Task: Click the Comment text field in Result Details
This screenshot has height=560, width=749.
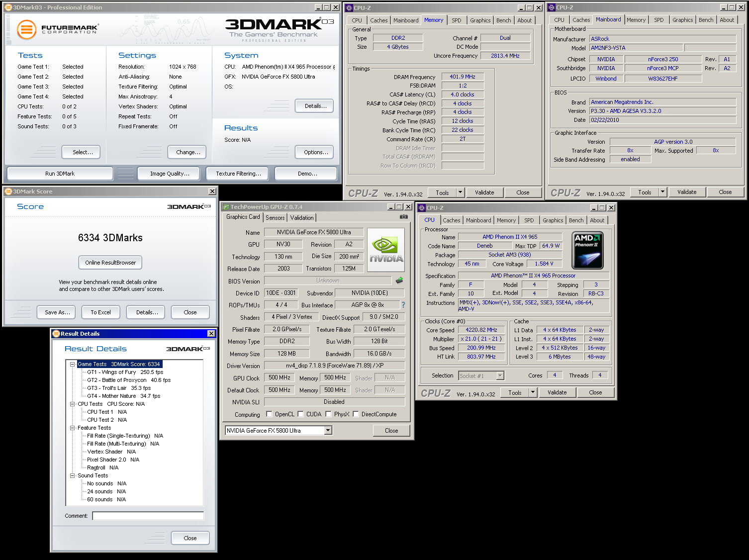Action: (x=148, y=516)
